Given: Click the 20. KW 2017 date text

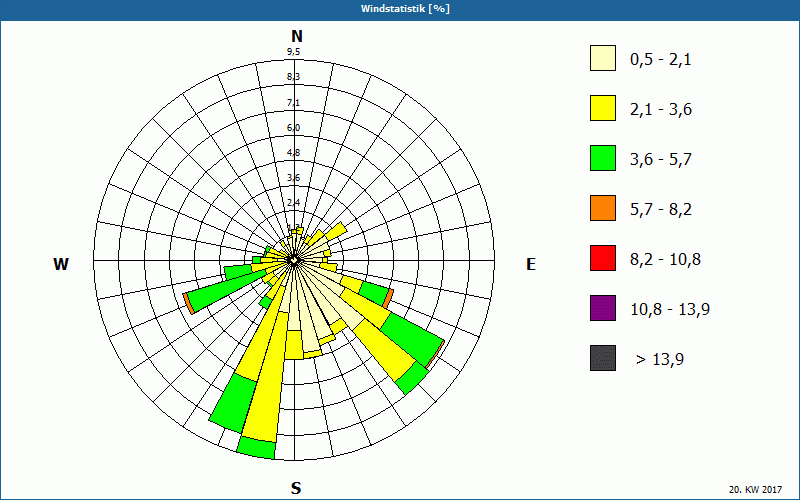Looking at the screenshot, I should click(x=755, y=489).
